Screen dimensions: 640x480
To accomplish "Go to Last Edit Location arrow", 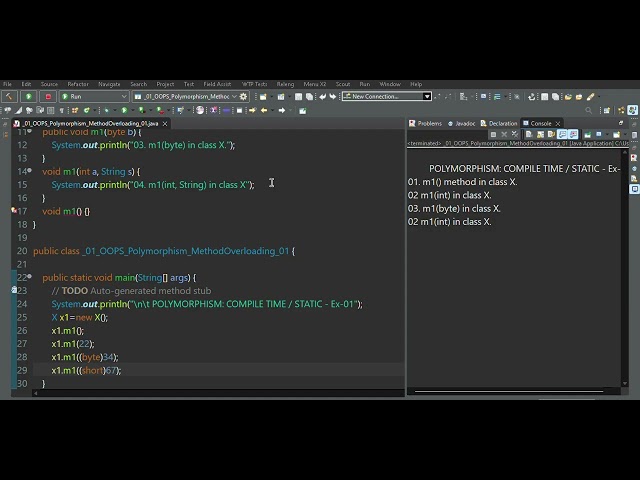I will tap(252, 110).
